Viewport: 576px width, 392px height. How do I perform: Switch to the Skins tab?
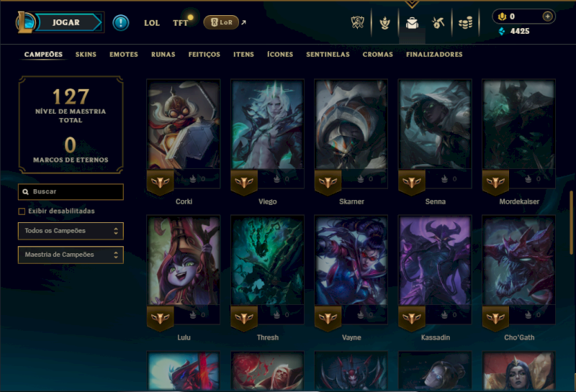(x=86, y=55)
